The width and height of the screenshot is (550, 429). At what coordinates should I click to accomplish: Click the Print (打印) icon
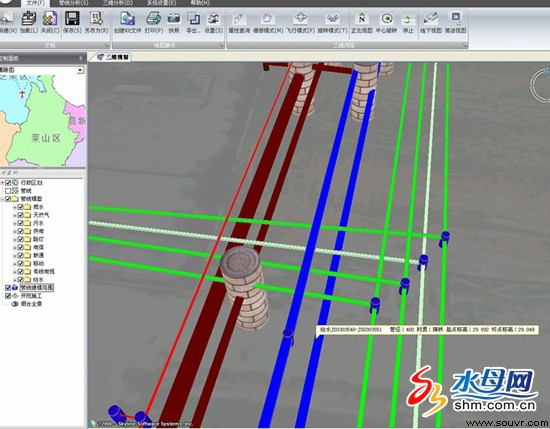(x=154, y=18)
